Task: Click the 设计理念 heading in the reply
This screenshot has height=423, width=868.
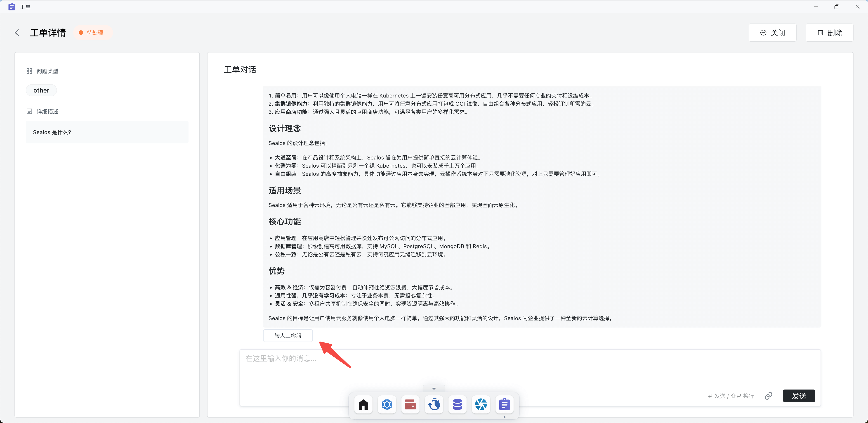Action: pos(284,128)
